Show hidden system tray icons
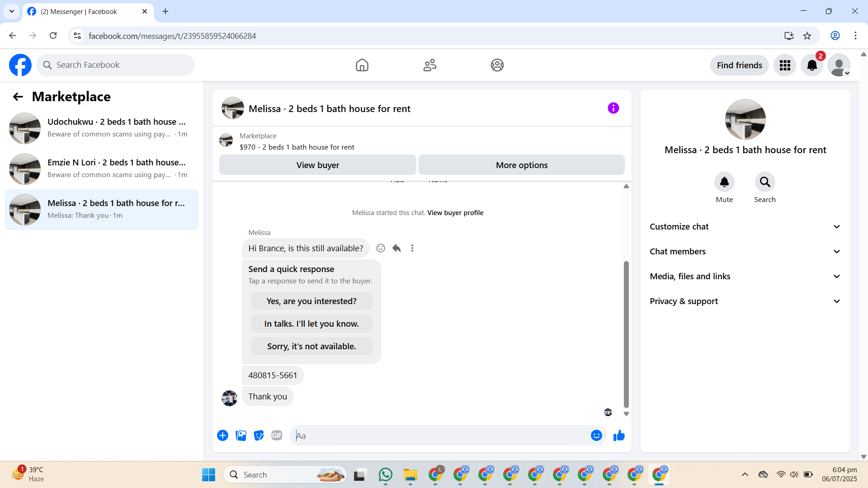Screen dimensions: 868x488 click(x=745, y=474)
